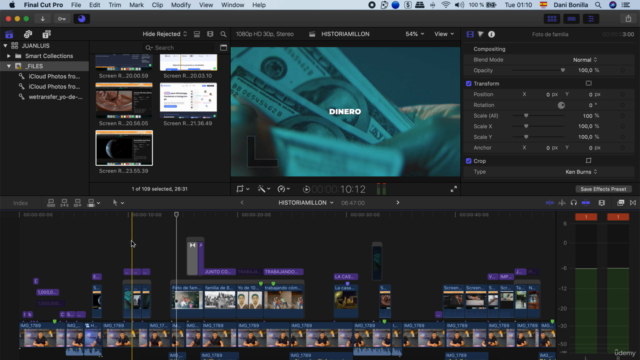Expand the Smart Collections folder
640x360 pixels.
(9, 56)
